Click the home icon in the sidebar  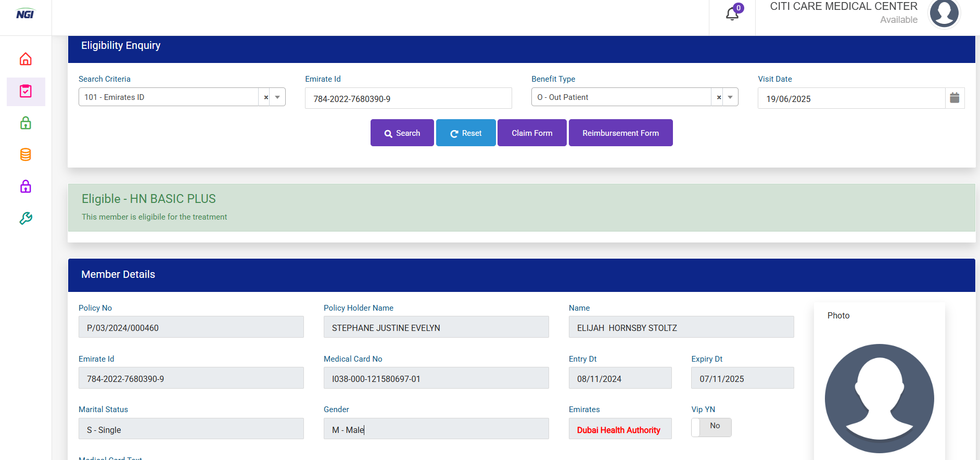click(x=26, y=59)
